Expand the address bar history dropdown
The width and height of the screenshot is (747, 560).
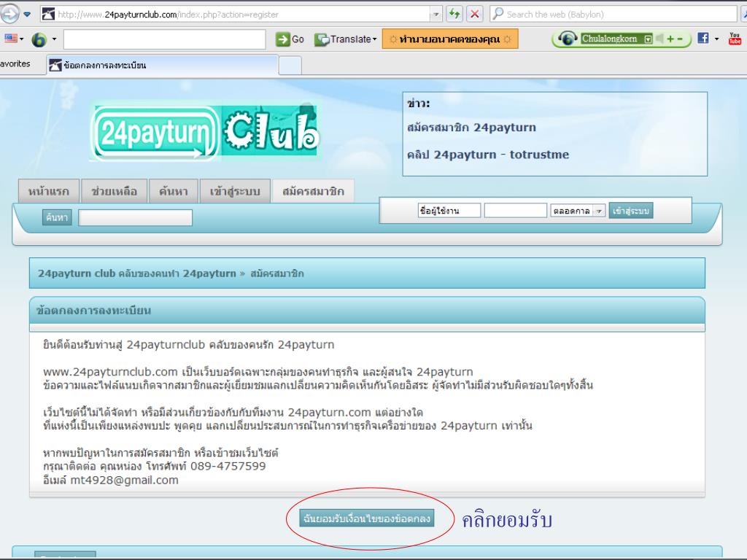436,15
